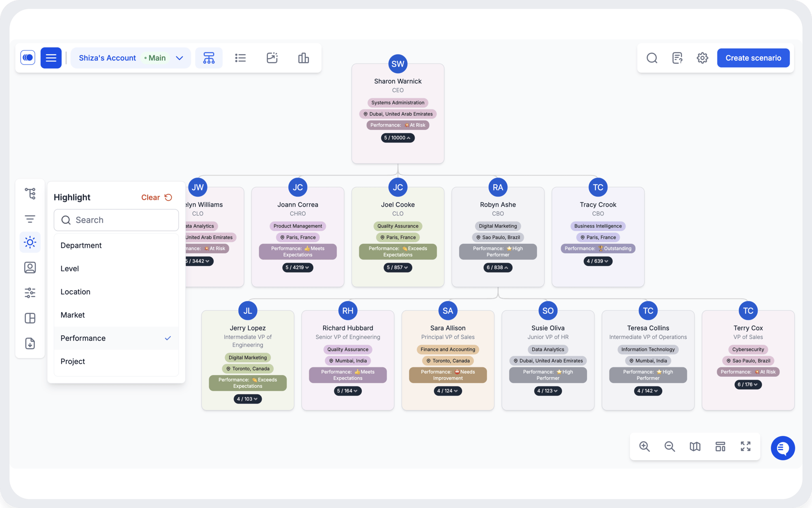Open the notes document icon

pyautogui.click(x=677, y=58)
